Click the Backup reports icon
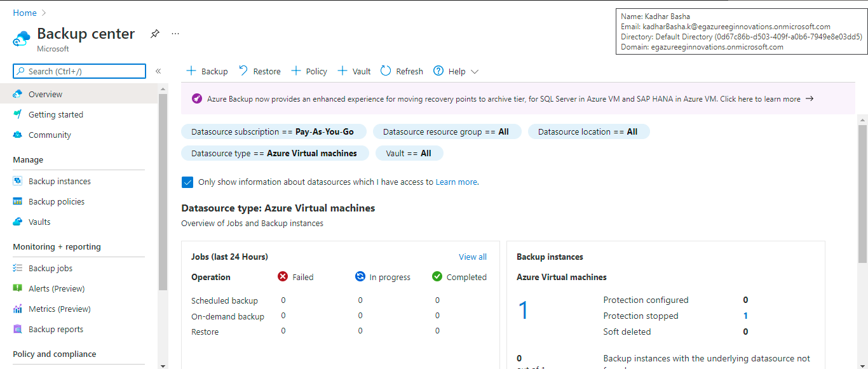868x369 pixels. point(18,329)
